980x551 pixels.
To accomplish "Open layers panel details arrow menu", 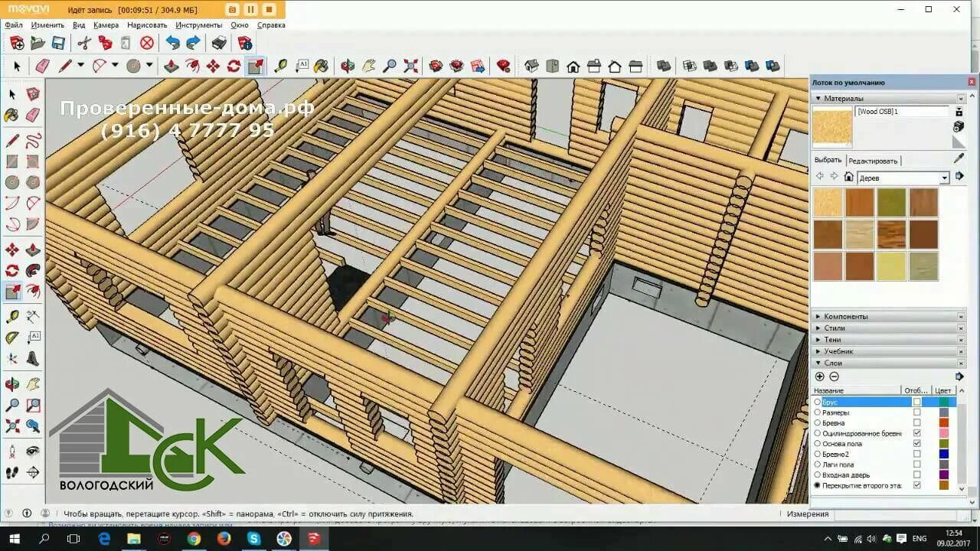I will tap(959, 377).
